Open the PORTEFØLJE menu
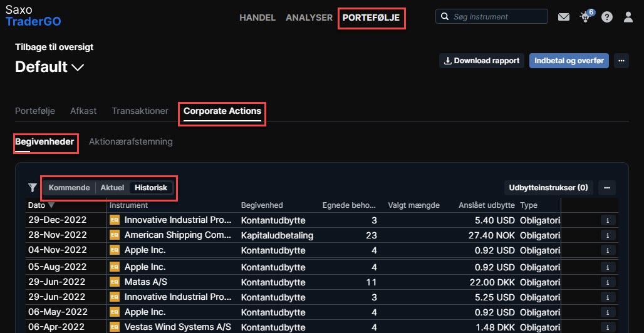The image size is (644, 333). 371,18
